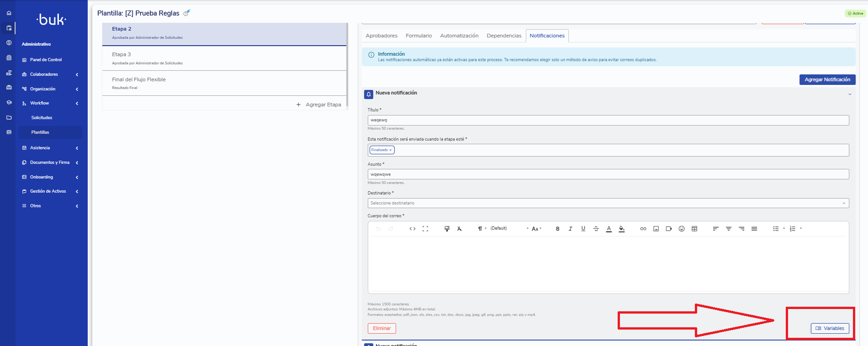Expand the Organización menu

pos(50,89)
